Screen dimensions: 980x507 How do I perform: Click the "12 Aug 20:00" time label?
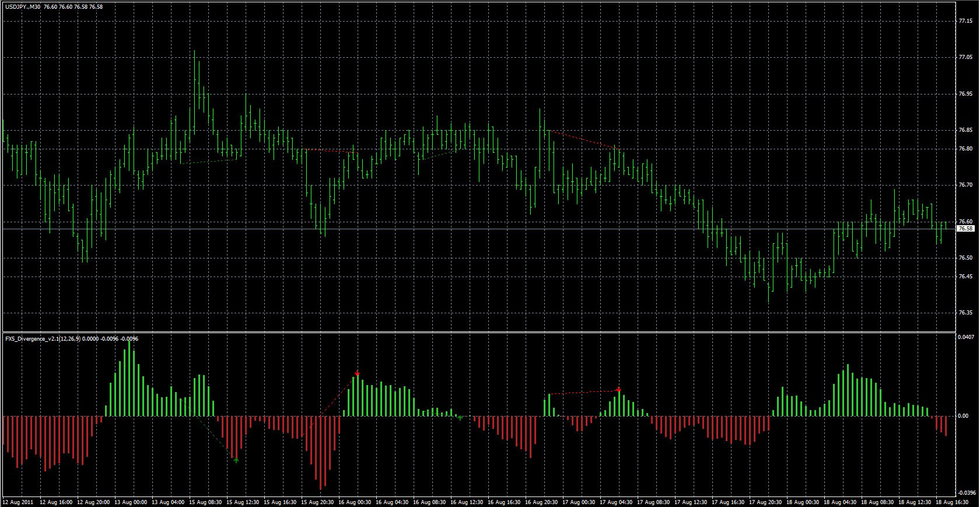pos(93,502)
